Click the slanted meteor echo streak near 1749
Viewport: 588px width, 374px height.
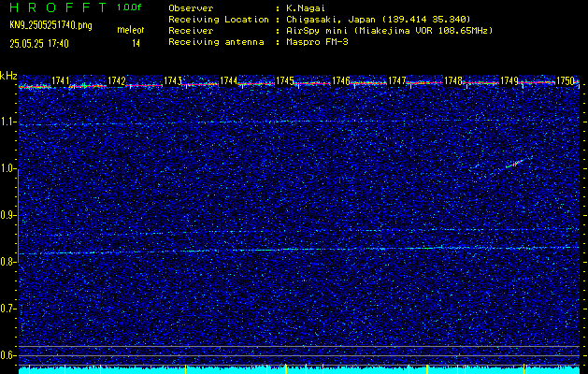(x=514, y=164)
